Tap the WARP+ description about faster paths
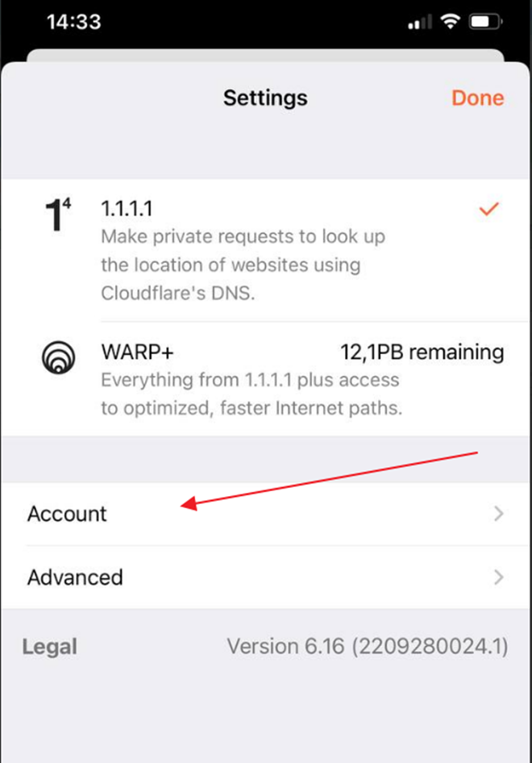Viewport: 532px width, 763px height. [251, 394]
